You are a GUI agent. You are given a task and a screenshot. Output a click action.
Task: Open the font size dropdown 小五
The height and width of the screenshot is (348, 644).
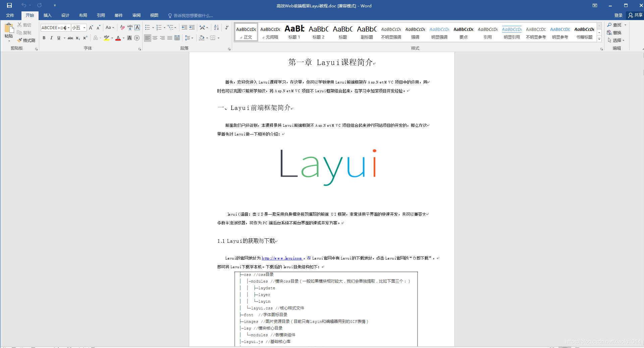[x=85, y=28]
